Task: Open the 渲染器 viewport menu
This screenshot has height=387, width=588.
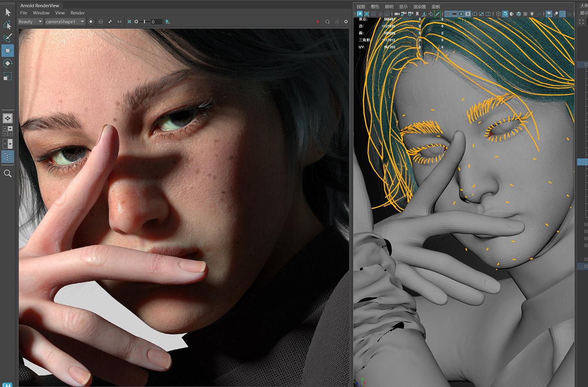Action: coord(420,7)
